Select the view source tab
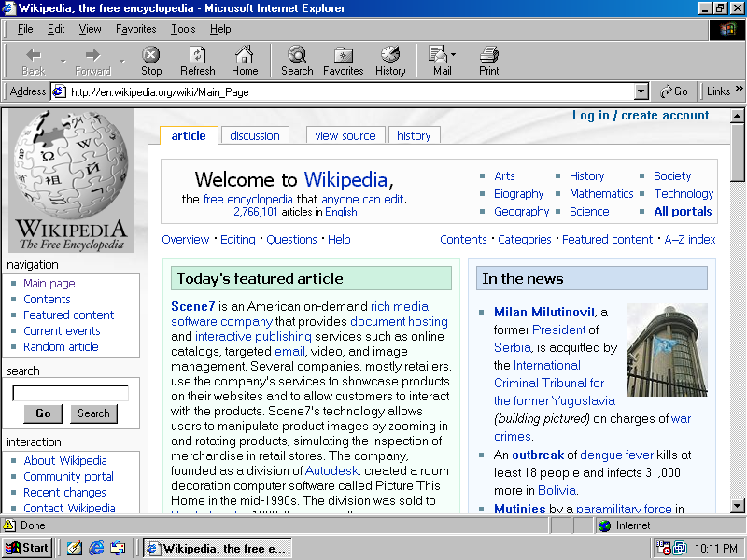Image resolution: width=747 pixels, height=560 pixels. point(345,135)
